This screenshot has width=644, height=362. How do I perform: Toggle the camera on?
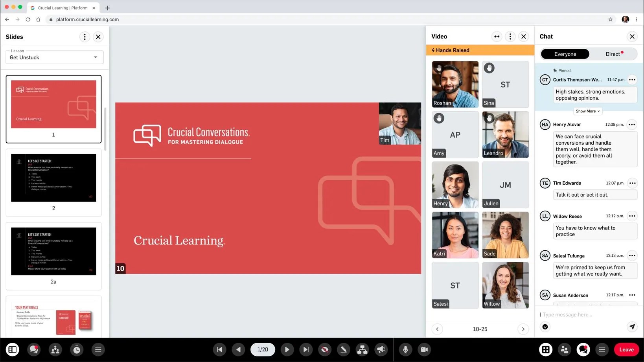pyautogui.click(x=424, y=349)
